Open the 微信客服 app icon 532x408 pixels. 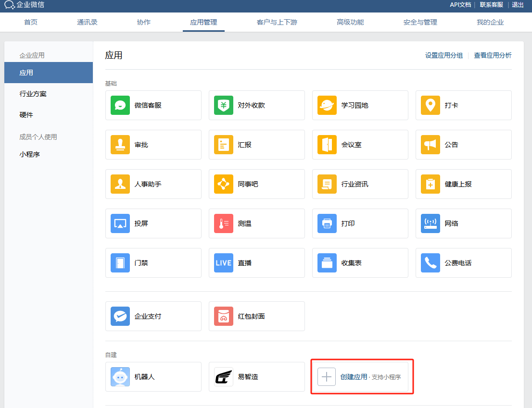(x=120, y=105)
